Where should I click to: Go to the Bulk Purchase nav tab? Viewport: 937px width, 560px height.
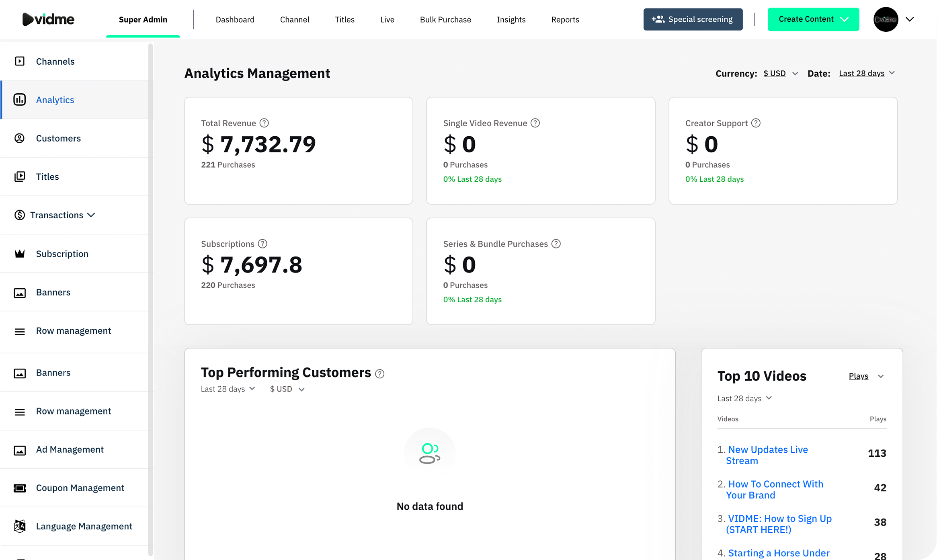tap(445, 20)
